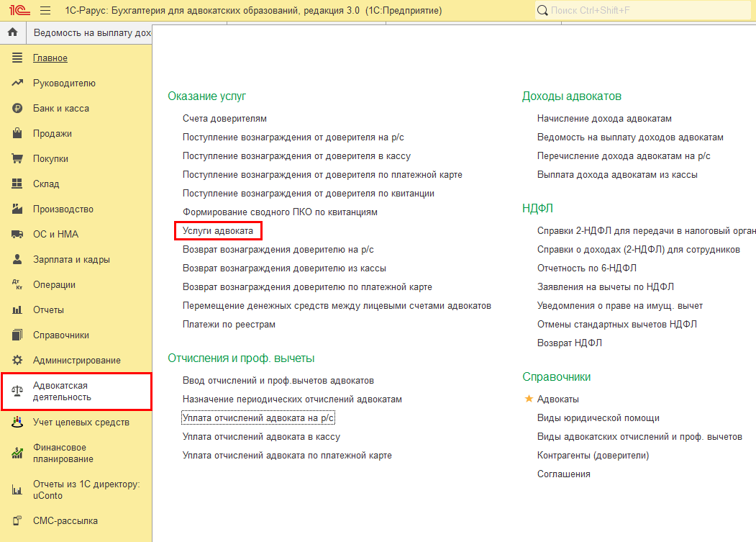756x542 pixels.
Task: Open Начисление дохода адвокатам
Action: point(604,119)
